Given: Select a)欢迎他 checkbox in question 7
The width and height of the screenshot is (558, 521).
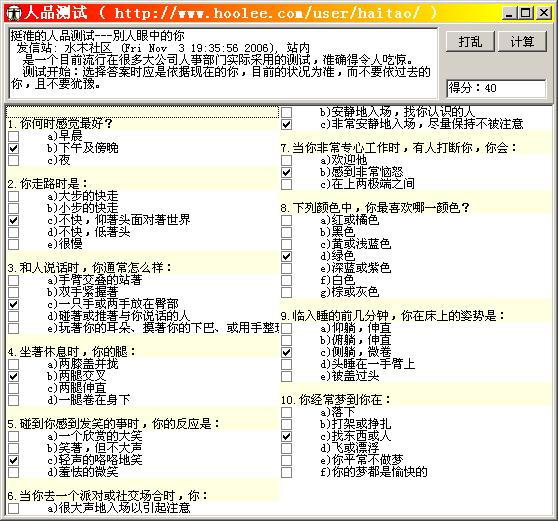Looking at the screenshot, I should pyautogui.click(x=286, y=160).
